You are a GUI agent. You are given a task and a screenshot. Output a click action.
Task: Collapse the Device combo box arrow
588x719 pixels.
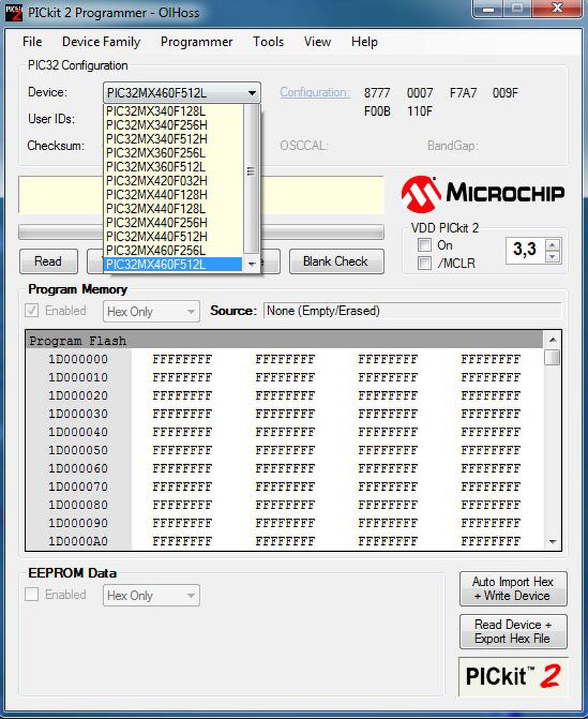(x=251, y=93)
